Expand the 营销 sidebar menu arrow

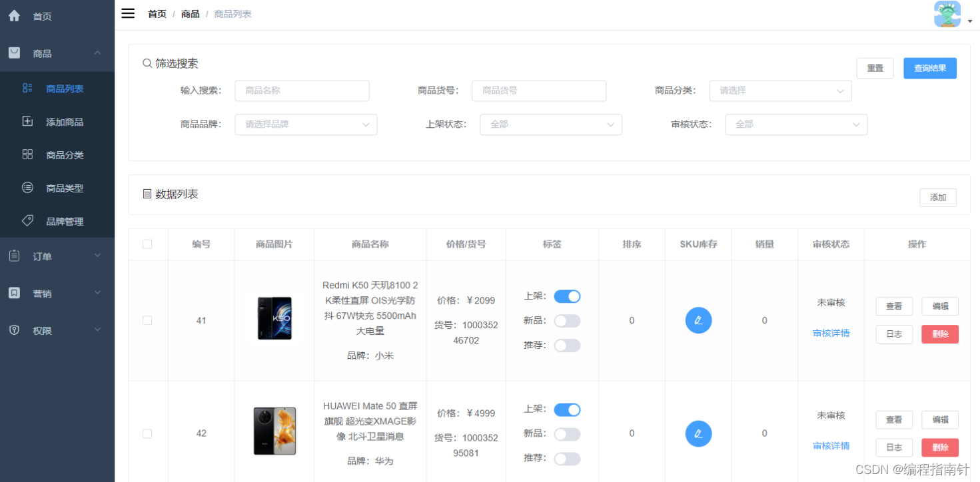tap(97, 292)
